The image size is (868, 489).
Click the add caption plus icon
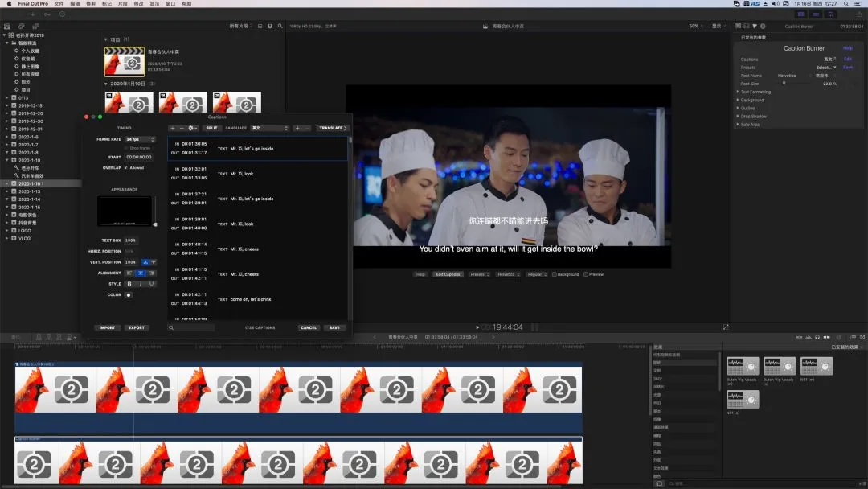(173, 128)
